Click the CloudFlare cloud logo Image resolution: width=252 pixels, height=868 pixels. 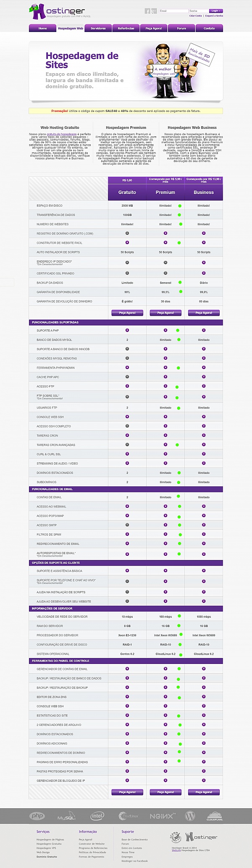tap(214, 816)
